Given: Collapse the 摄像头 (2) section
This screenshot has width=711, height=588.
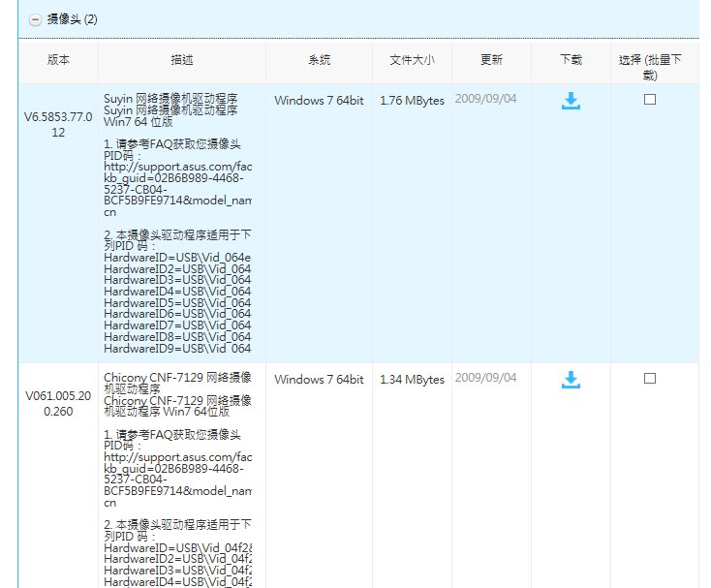Looking at the screenshot, I should (35, 19).
